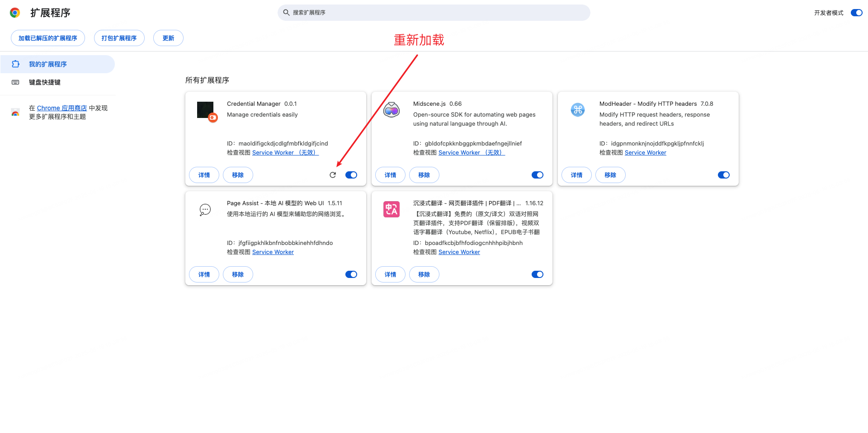Image resolution: width=868 pixels, height=433 pixels.
Task: Click the 开发者模式 label
Action: coord(829,13)
